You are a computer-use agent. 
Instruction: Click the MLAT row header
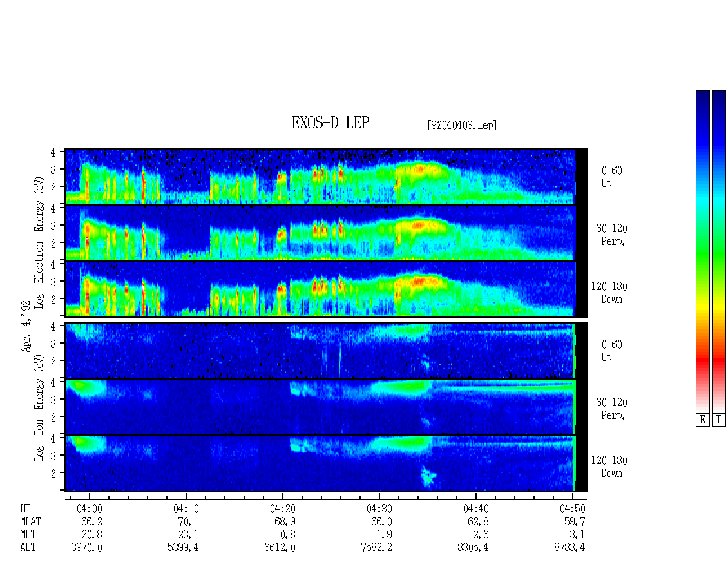(31, 521)
